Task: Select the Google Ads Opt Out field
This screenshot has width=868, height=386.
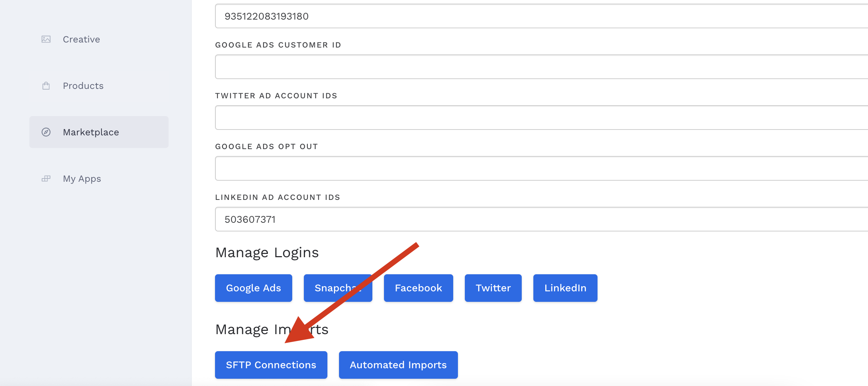Action: (540, 168)
